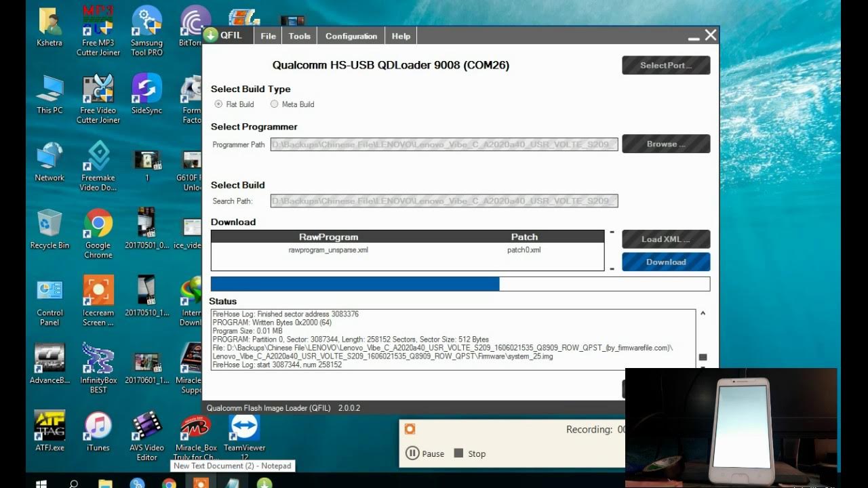Image resolution: width=868 pixels, height=488 pixels.
Task: Click the QFIL logo icon in title bar
Action: 211,35
